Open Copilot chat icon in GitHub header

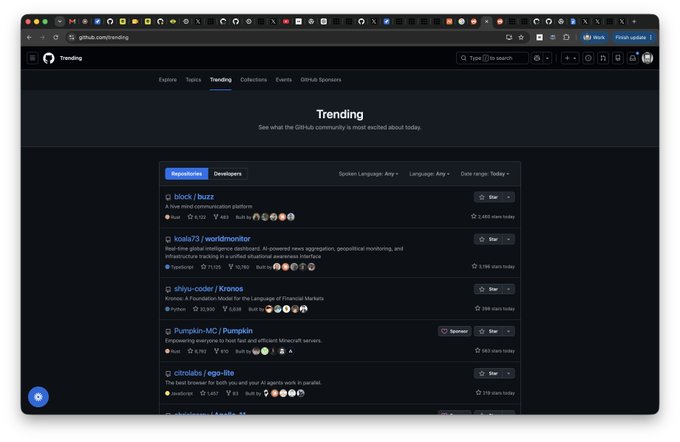537,58
